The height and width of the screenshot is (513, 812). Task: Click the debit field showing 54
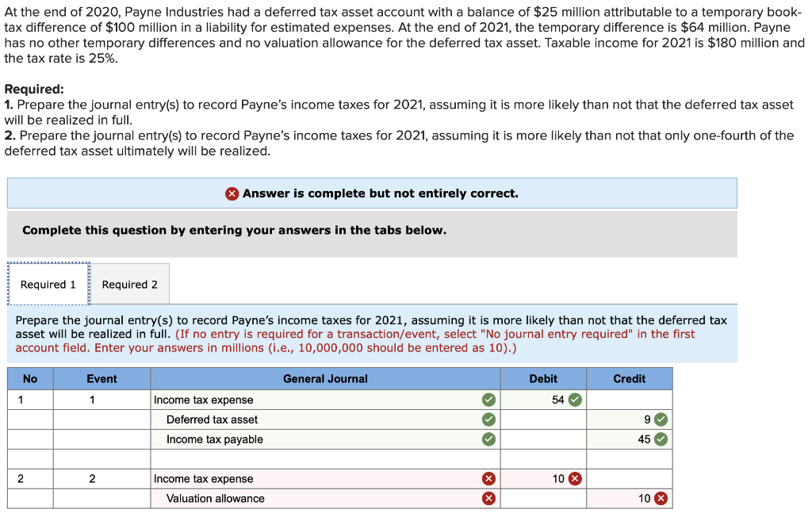(x=547, y=400)
